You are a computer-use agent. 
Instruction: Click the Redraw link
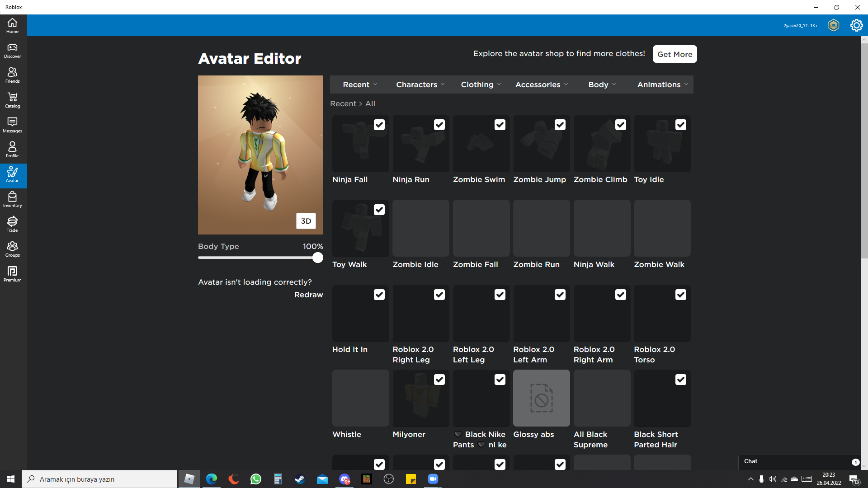point(309,295)
